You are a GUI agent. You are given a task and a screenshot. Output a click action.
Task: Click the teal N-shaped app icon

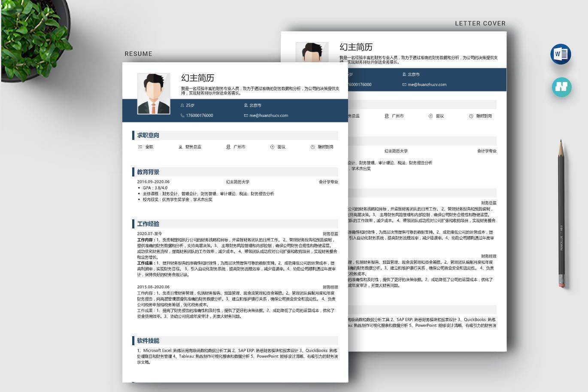coord(561,87)
